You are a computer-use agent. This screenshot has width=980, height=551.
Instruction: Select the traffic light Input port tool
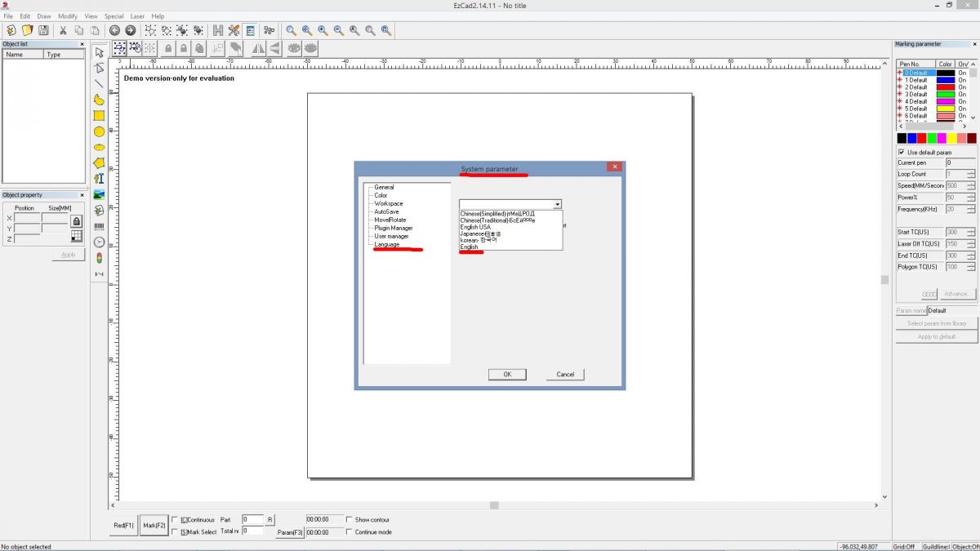pos(100,258)
